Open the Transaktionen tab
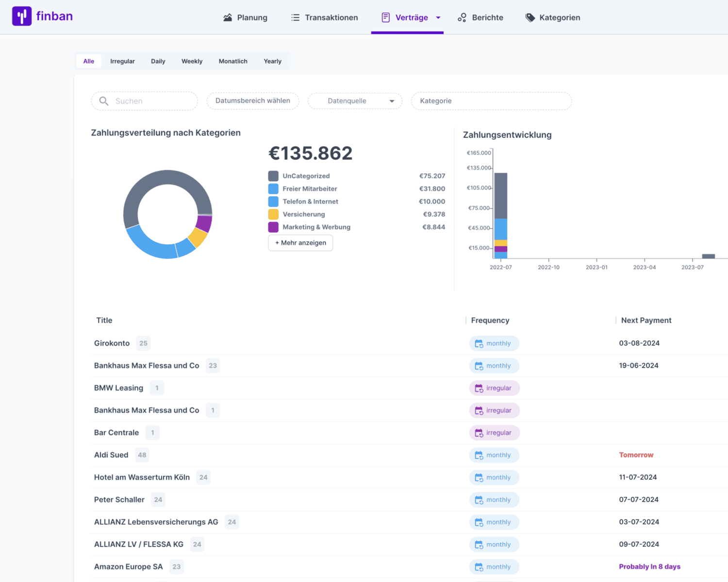 [x=331, y=17]
